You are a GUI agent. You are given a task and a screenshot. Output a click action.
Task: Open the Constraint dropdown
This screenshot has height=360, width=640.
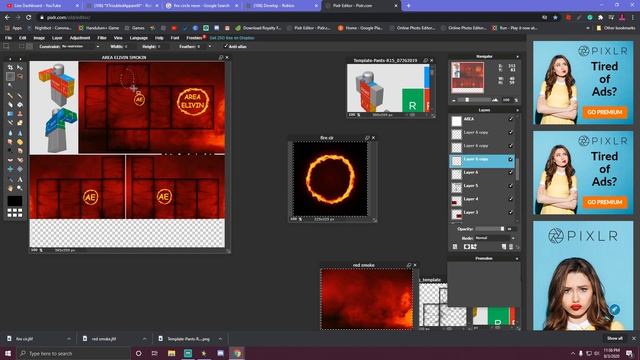click(80, 47)
